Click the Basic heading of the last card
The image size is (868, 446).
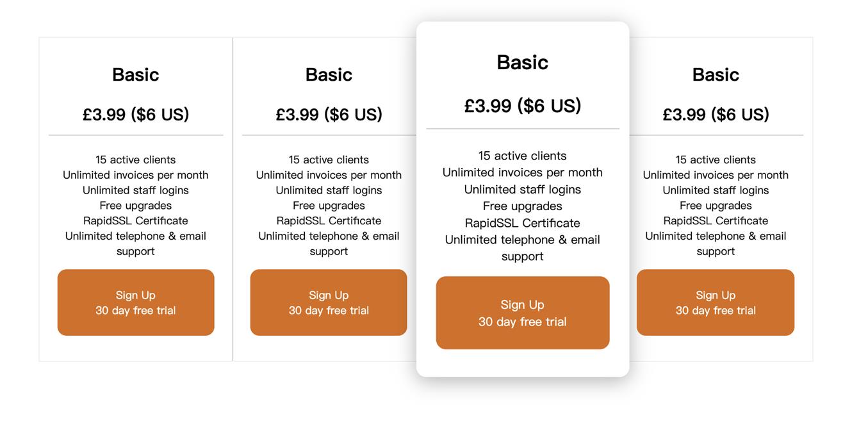[x=716, y=74]
